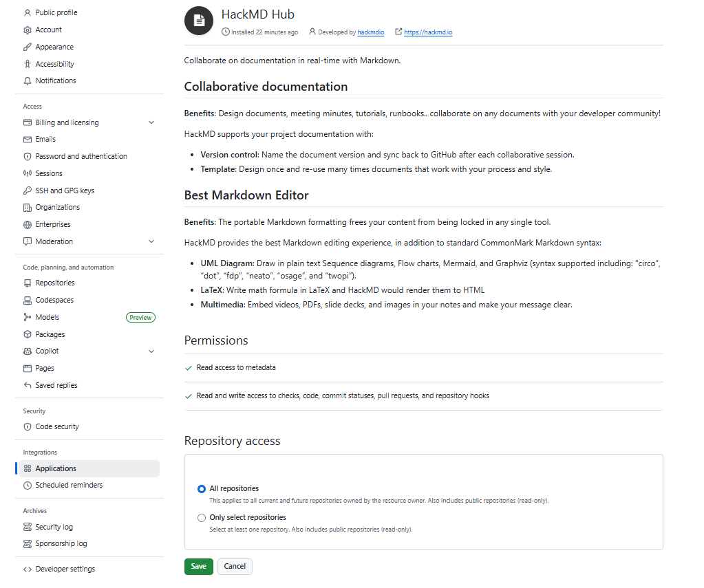Click the Codespaces icon
Screen dimensions: 704x588
[28, 300]
